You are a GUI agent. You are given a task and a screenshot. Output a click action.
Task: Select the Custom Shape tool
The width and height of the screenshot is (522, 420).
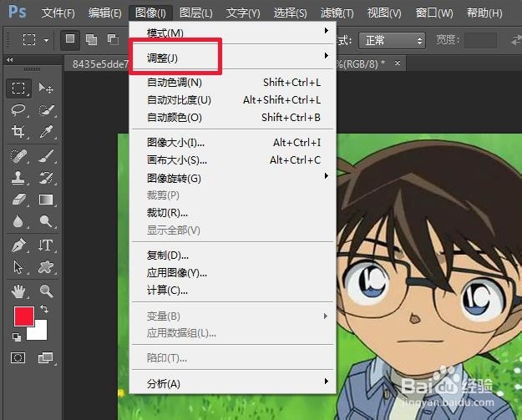pyautogui.click(x=46, y=267)
